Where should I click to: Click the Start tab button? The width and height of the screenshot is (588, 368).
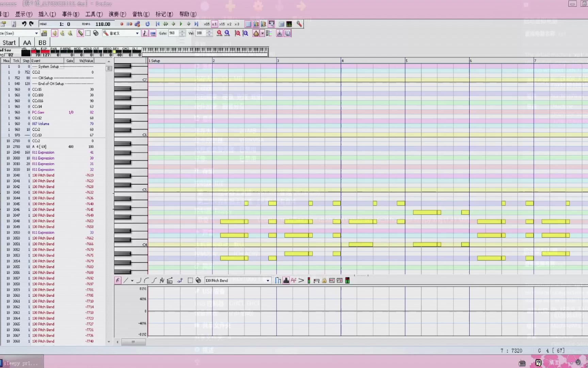(9, 43)
